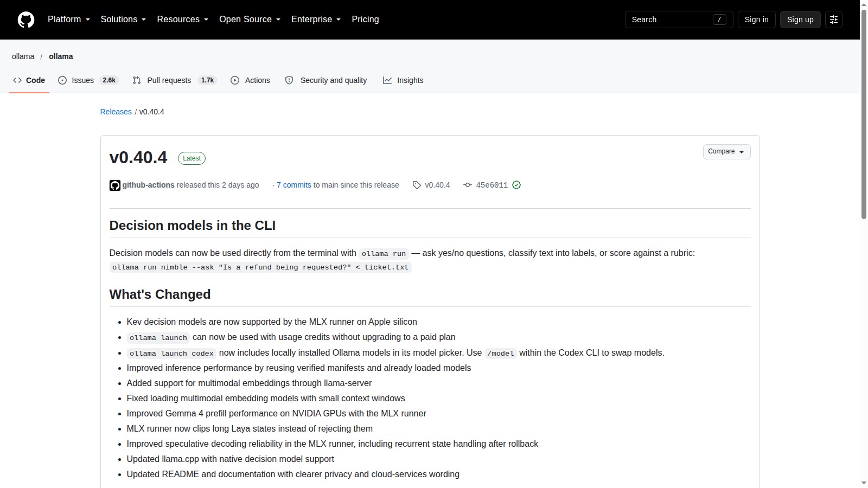Screen dimensions: 868x488
Task: Open the Actions tab
Action: pyautogui.click(x=250, y=80)
